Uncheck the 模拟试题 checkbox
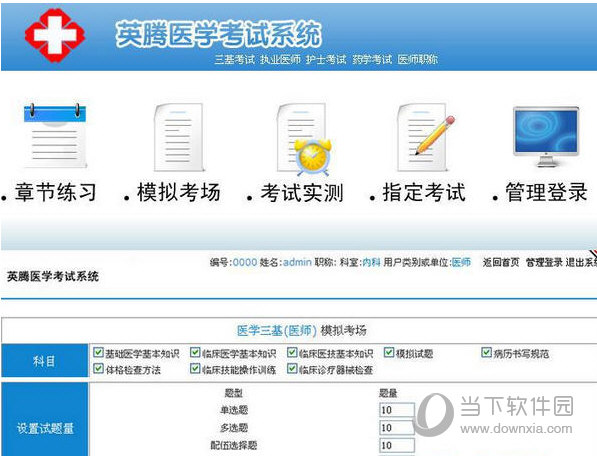Image resolution: width=597 pixels, height=458 pixels. click(389, 352)
